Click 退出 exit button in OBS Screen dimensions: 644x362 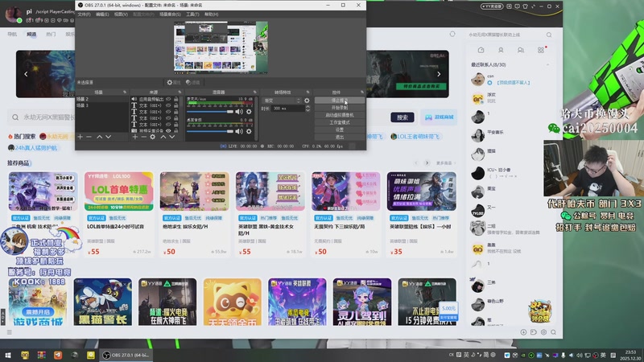coord(340,137)
